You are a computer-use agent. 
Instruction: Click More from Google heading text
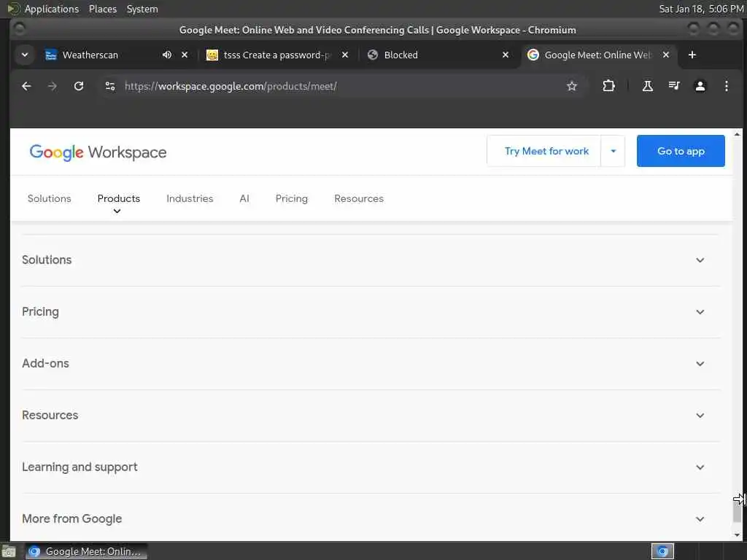(x=72, y=518)
